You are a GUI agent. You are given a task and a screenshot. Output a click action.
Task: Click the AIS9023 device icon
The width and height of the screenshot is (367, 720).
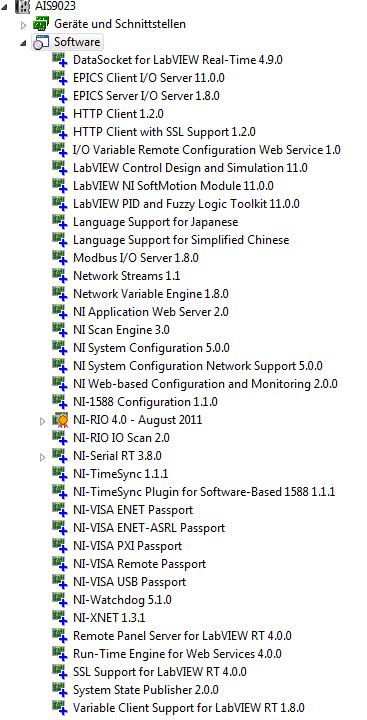click(23, 6)
